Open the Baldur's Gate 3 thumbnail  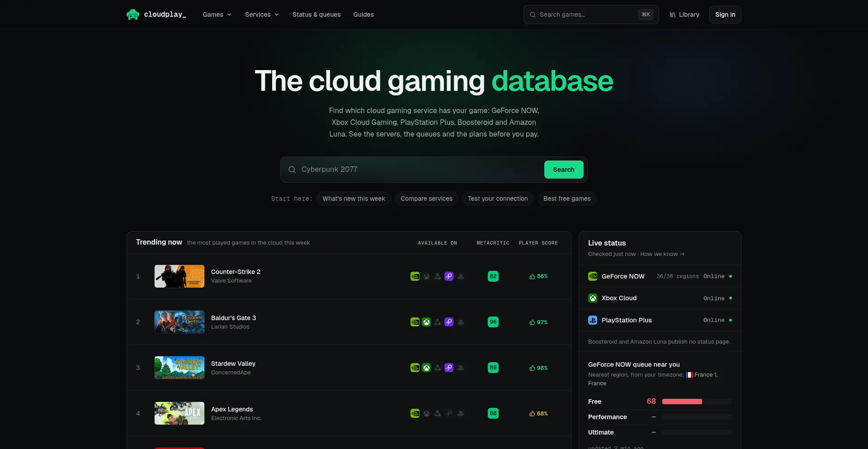coord(179,322)
